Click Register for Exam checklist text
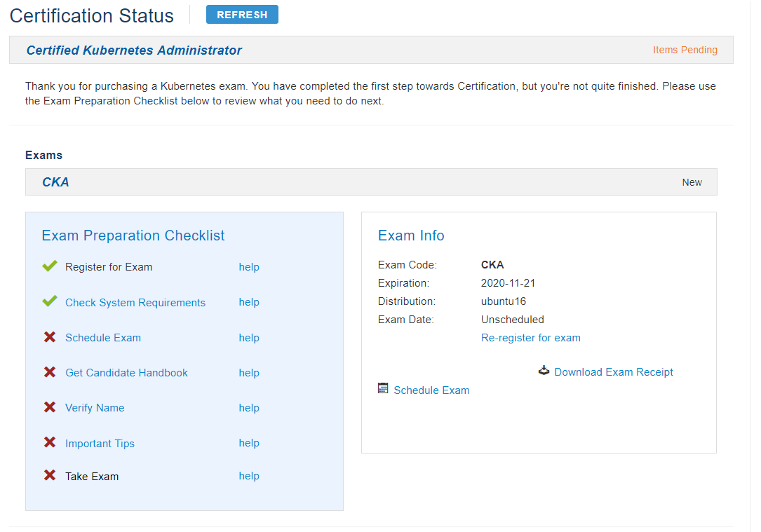761x532 pixels. click(x=109, y=267)
